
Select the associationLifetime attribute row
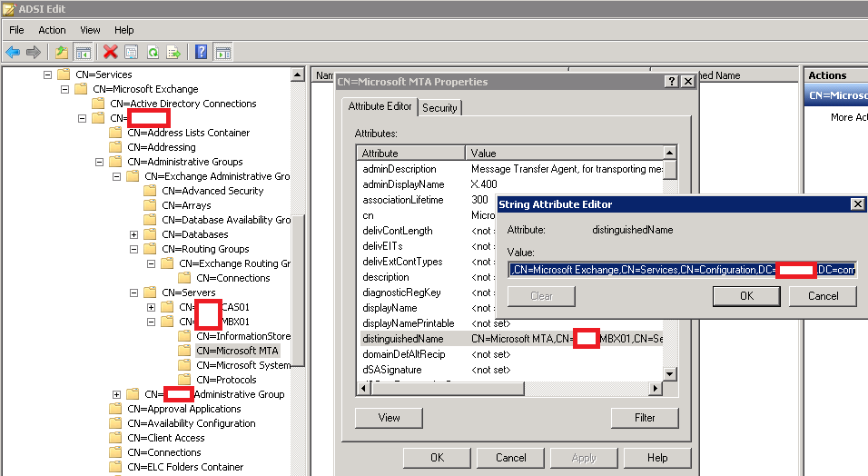pos(509,200)
